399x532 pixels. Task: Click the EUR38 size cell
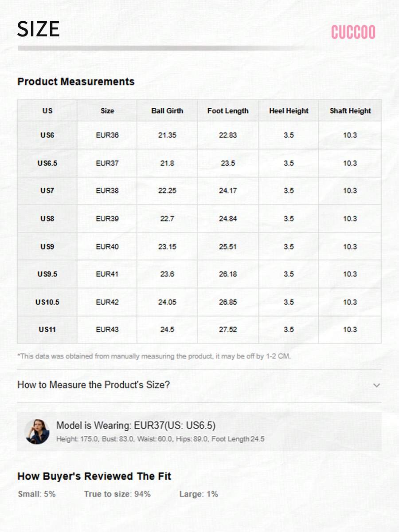pyautogui.click(x=107, y=190)
